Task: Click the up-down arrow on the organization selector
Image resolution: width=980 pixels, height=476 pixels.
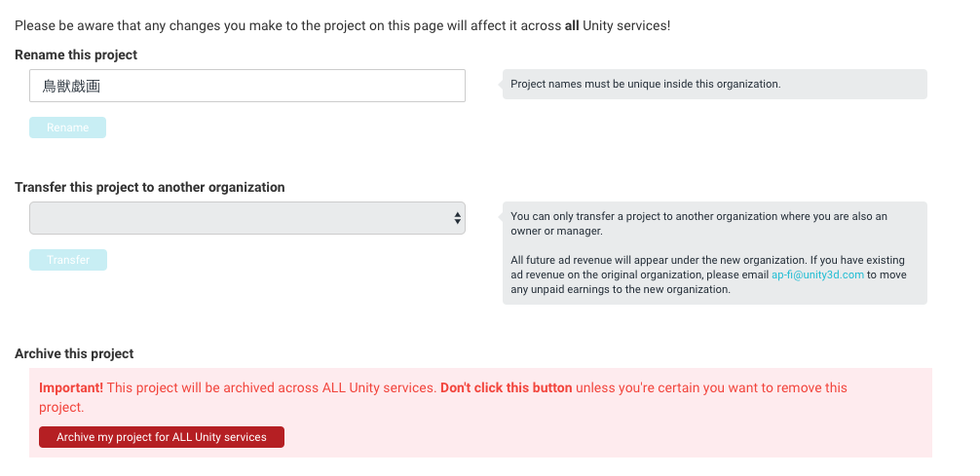Action: [457, 218]
